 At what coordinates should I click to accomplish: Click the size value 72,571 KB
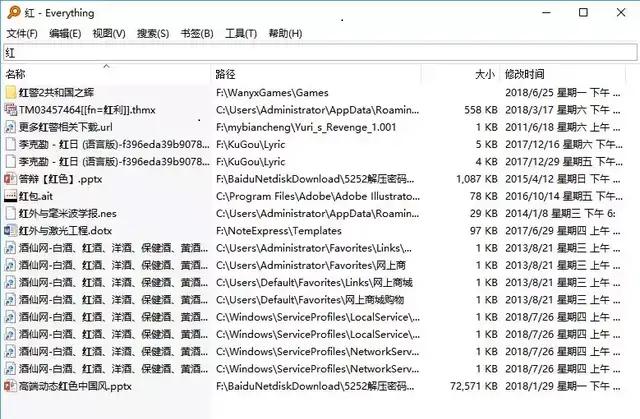pyautogui.click(x=474, y=386)
